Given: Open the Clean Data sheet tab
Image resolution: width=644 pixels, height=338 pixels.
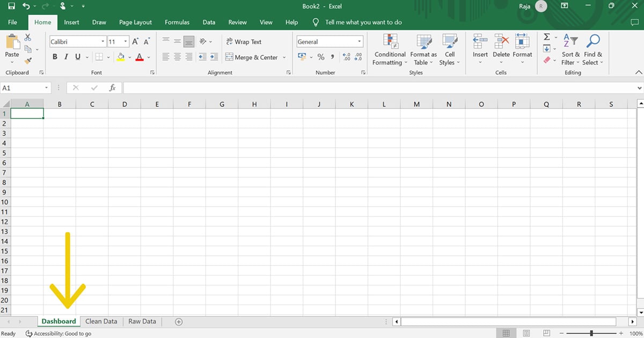Looking at the screenshot, I should coord(101,321).
